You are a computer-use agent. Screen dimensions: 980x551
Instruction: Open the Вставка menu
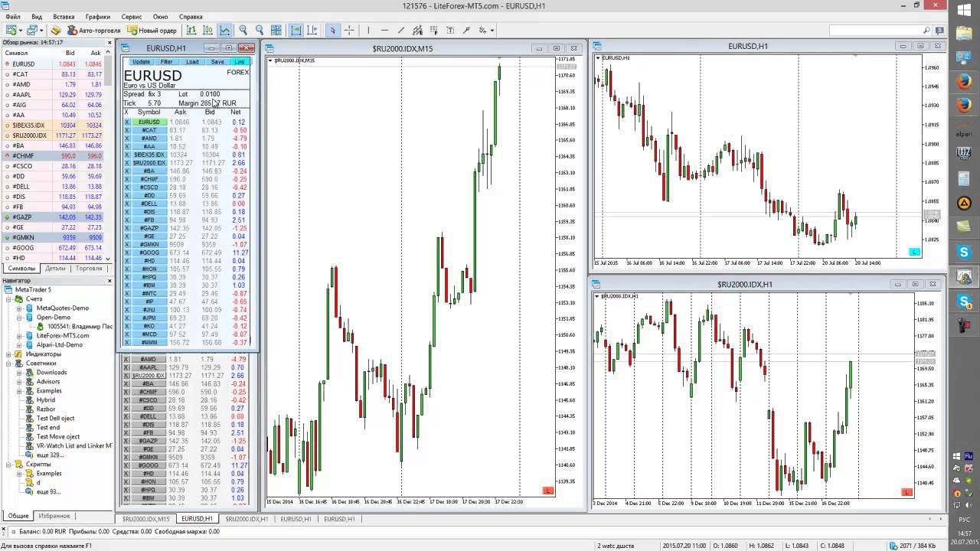pyautogui.click(x=64, y=16)
